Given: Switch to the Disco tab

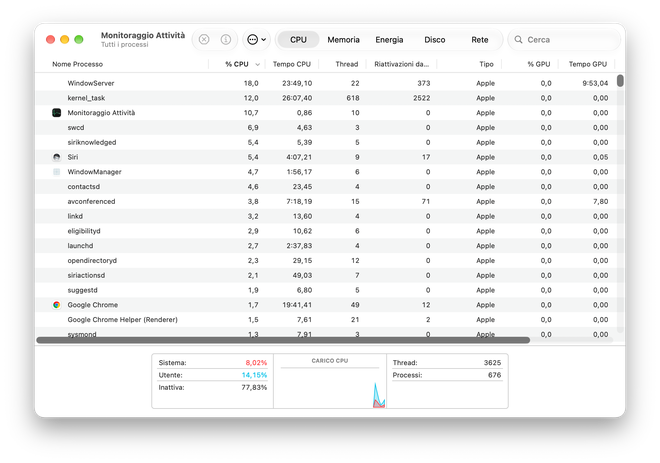Looking at the screenshot, I should 435,40.
